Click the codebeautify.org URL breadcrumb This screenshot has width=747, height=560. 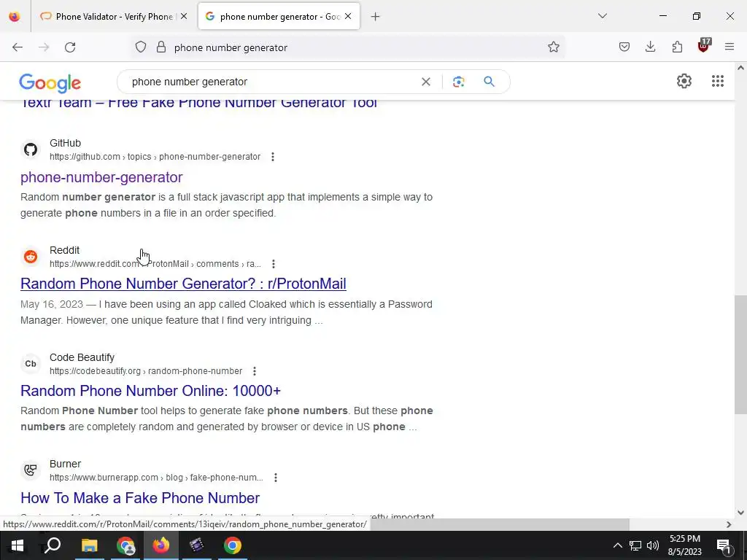[146, 371]
